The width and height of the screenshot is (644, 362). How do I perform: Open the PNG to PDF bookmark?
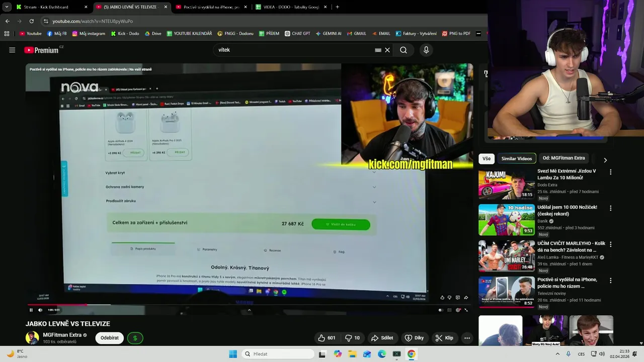point(456,34)
